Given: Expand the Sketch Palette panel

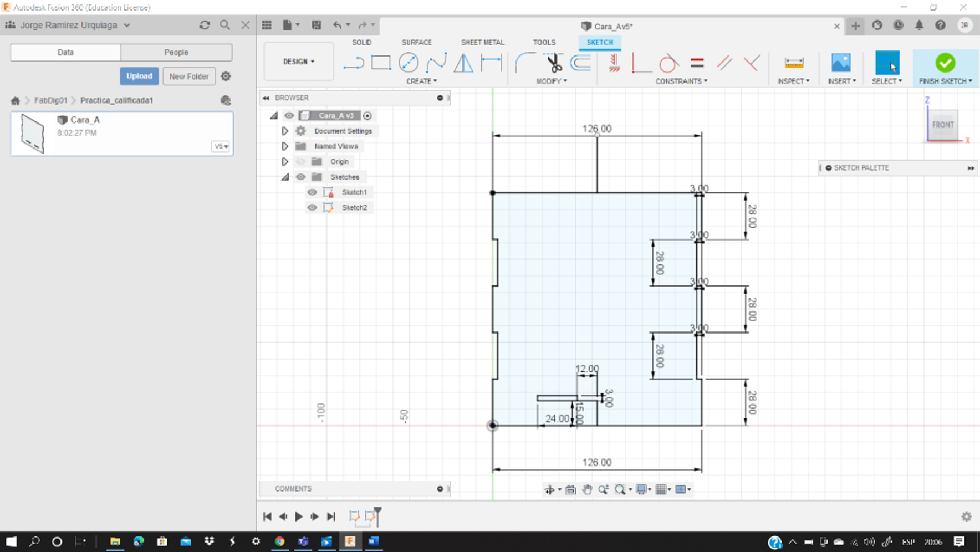Looking at the screenshot, I should [971, 168].
